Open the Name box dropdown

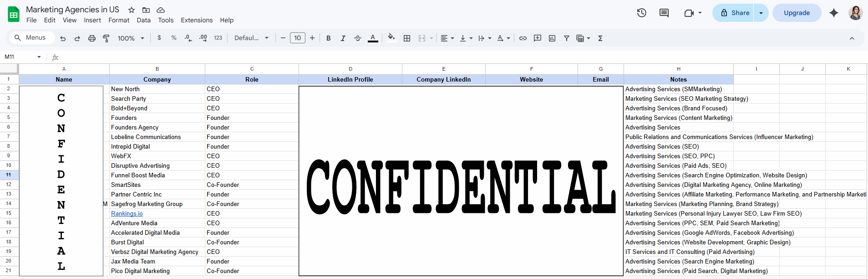click(39, 57)
